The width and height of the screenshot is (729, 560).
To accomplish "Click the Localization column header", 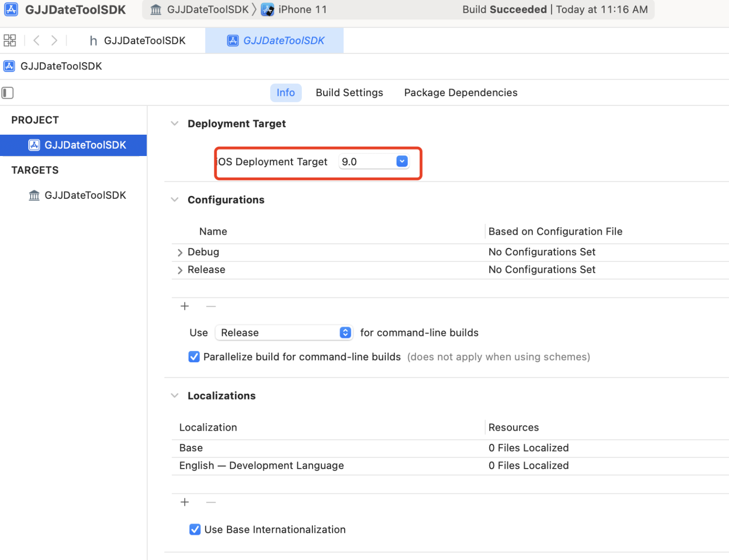I will coord(208,427).
